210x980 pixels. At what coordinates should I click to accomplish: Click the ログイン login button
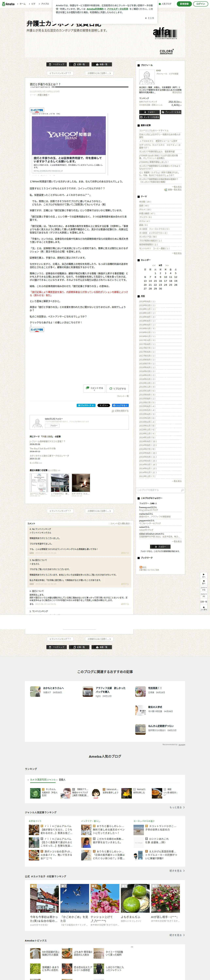click(201, 4)
